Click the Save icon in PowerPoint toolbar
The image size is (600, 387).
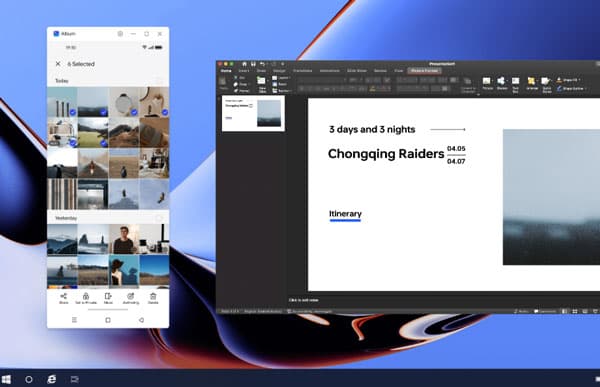pyautogui.click(x=253, y=64)
